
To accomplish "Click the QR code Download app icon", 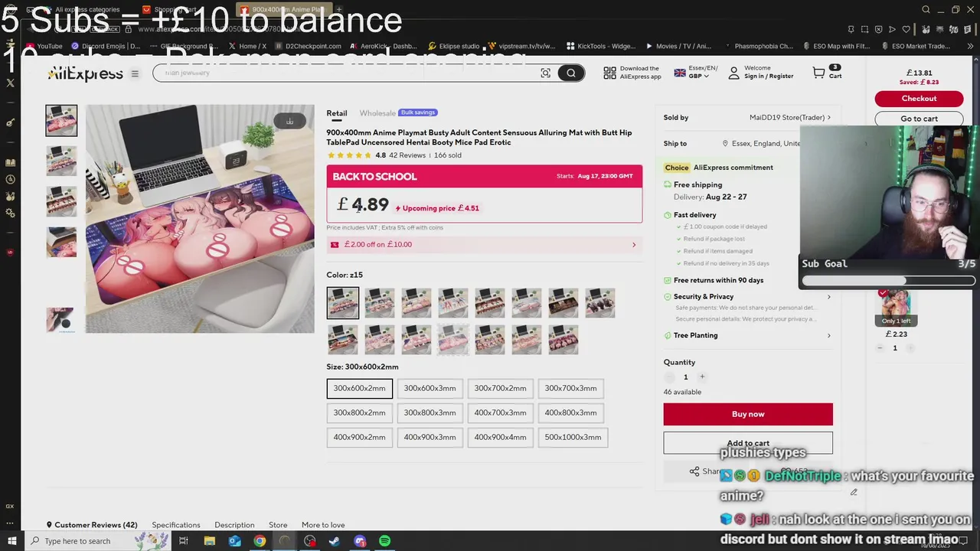I will coord(609,73).
